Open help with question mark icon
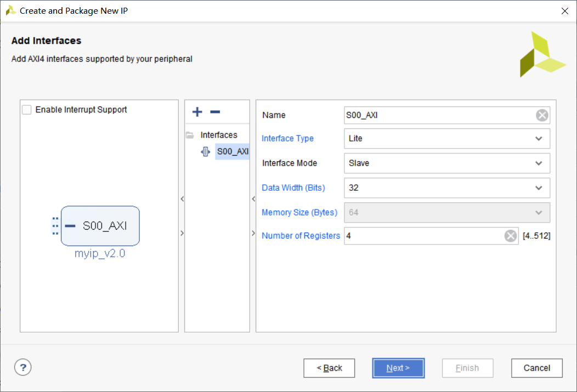 pos(23,367)
